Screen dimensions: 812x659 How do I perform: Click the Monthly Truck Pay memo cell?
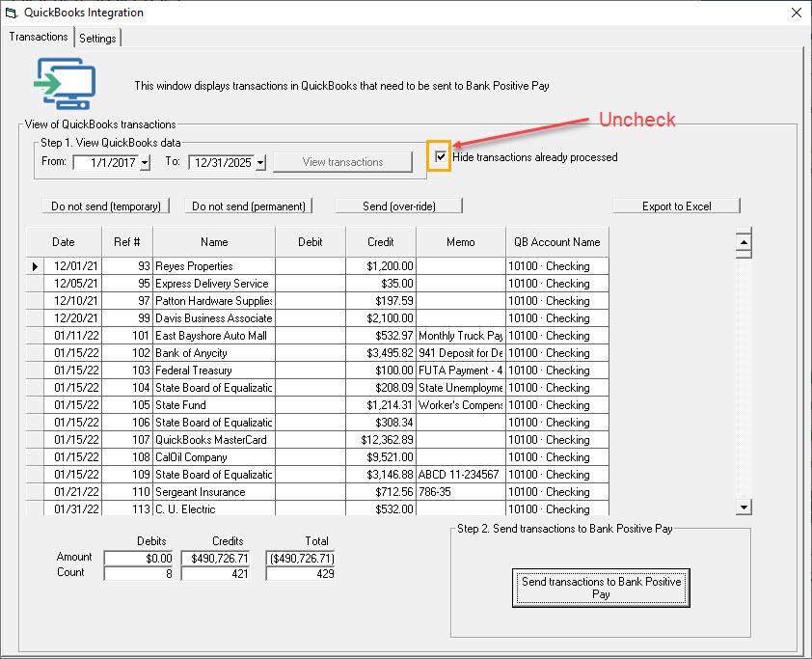(460, 336)
